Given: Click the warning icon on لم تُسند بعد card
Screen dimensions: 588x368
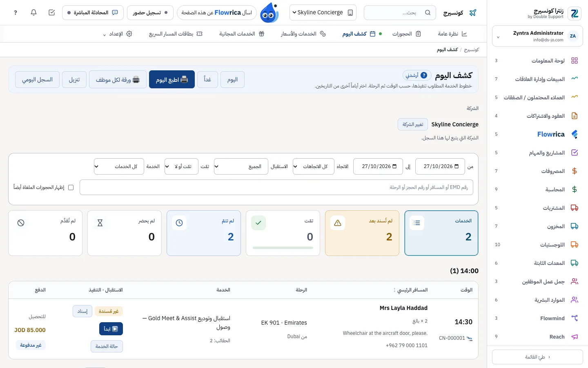Looking at the screenshot, I should (x=338, y=223).
